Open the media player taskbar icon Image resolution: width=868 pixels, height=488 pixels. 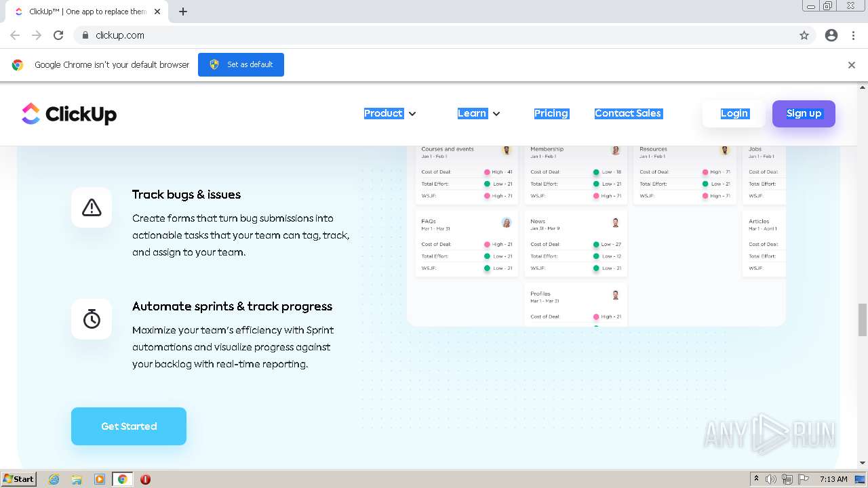click(x=100, y=479)
